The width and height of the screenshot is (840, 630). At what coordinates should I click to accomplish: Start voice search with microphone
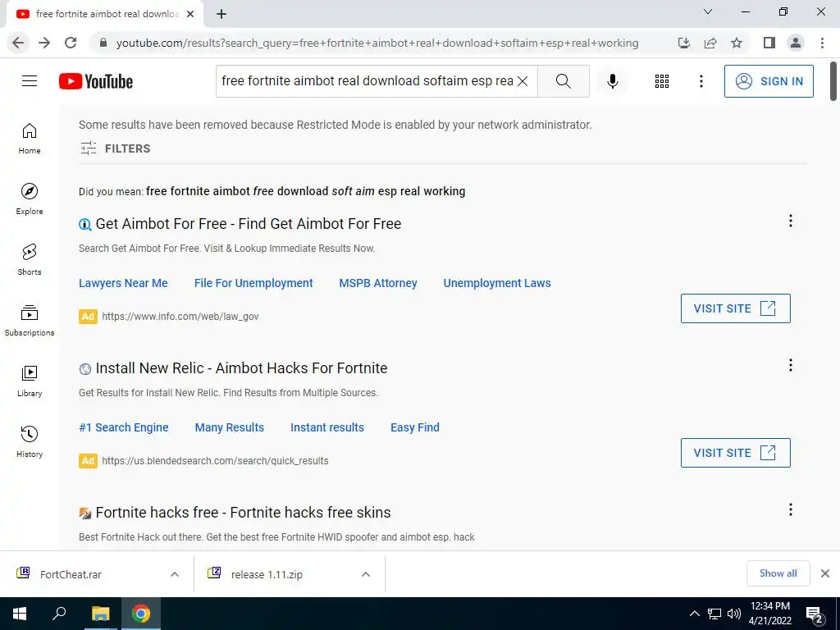pyautogui.click(x=612, y=81)
